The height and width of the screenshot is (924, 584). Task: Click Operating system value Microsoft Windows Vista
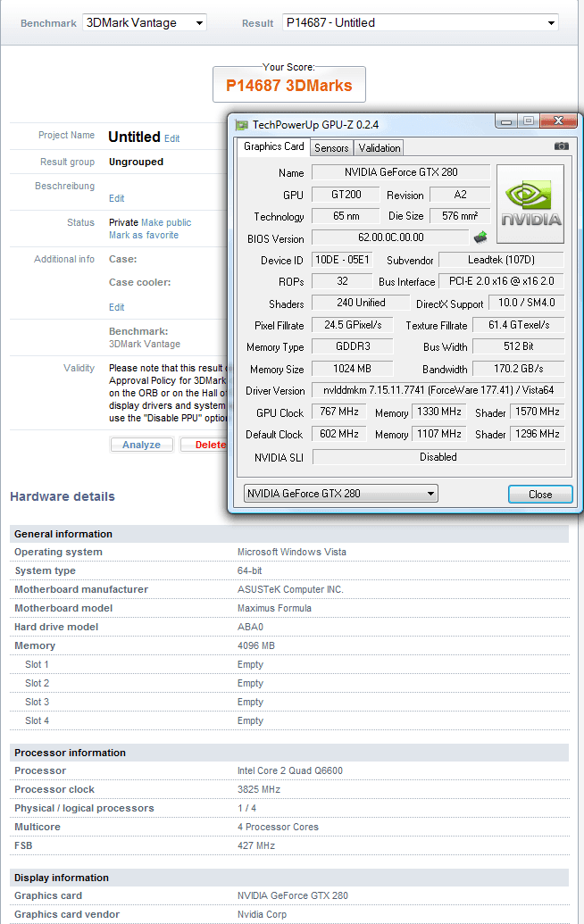click(x=292, y=552)
